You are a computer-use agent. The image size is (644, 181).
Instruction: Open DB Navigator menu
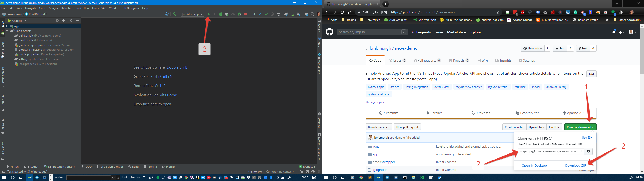[x=131, y=8]
